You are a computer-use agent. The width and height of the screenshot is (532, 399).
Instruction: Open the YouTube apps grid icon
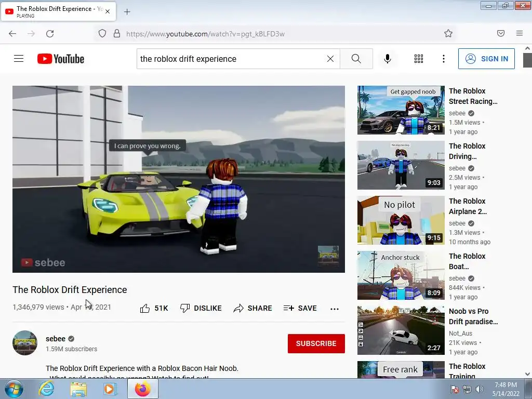click(419, 59)
